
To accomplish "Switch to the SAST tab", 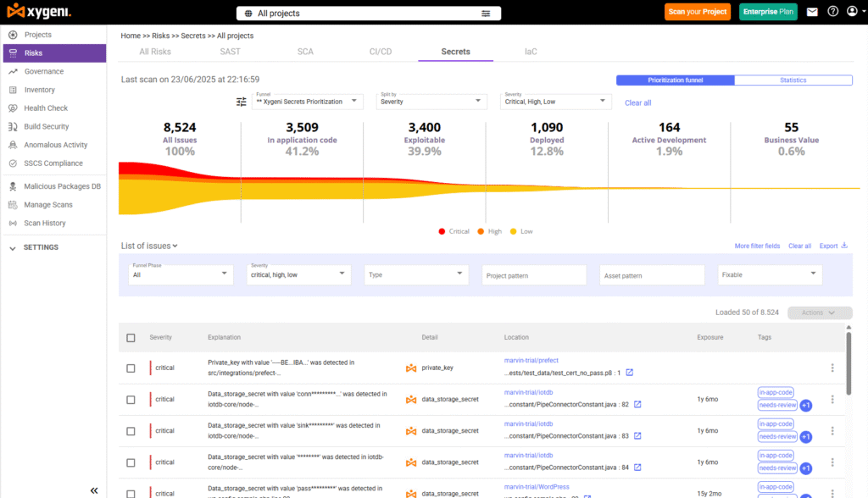I will tap(231, 52).
